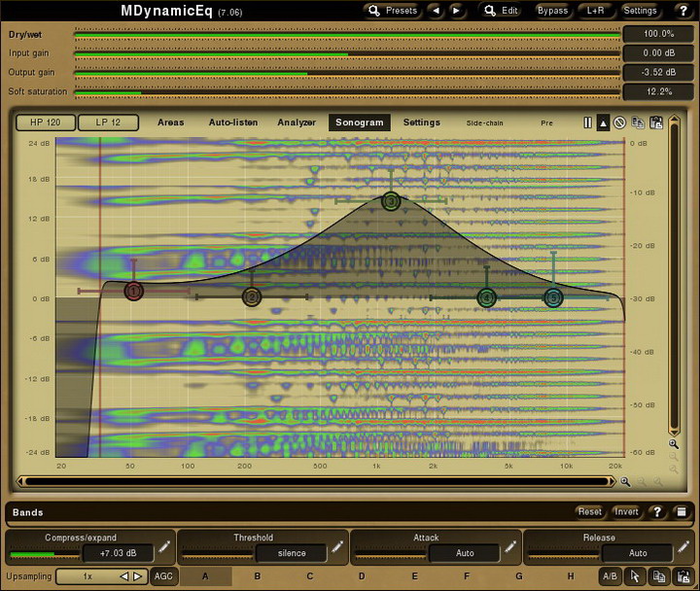Screen dimensions: 700x591
Task: Open the Presets browser
Action: (393, 11)
